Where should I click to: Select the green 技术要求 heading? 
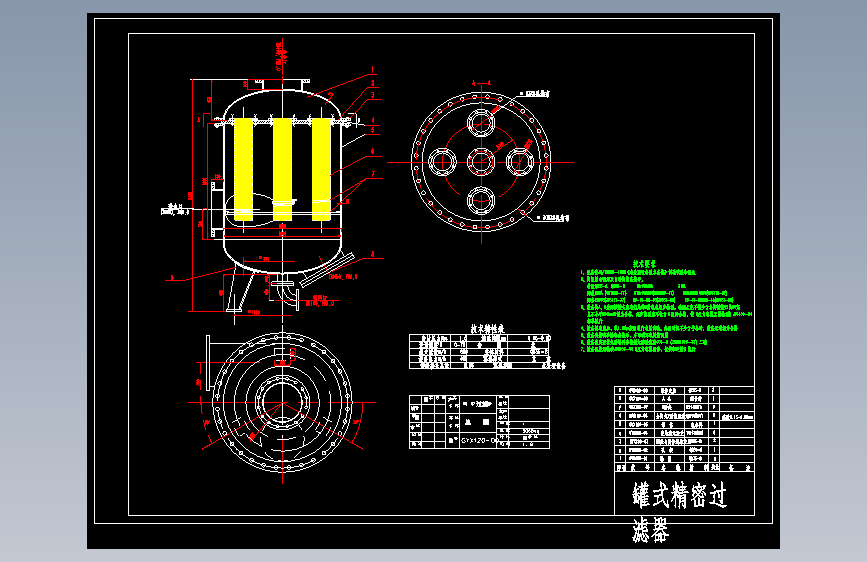pos(644,264)
